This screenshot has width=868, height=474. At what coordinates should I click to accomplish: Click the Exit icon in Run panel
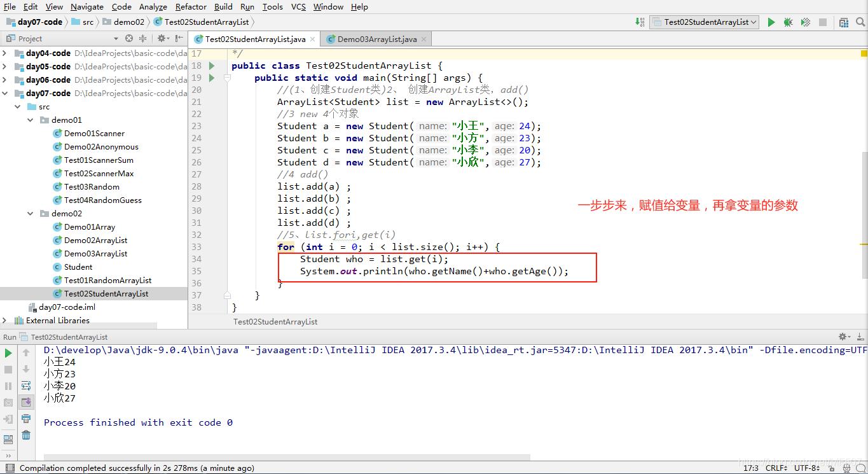tap(8, 419)
